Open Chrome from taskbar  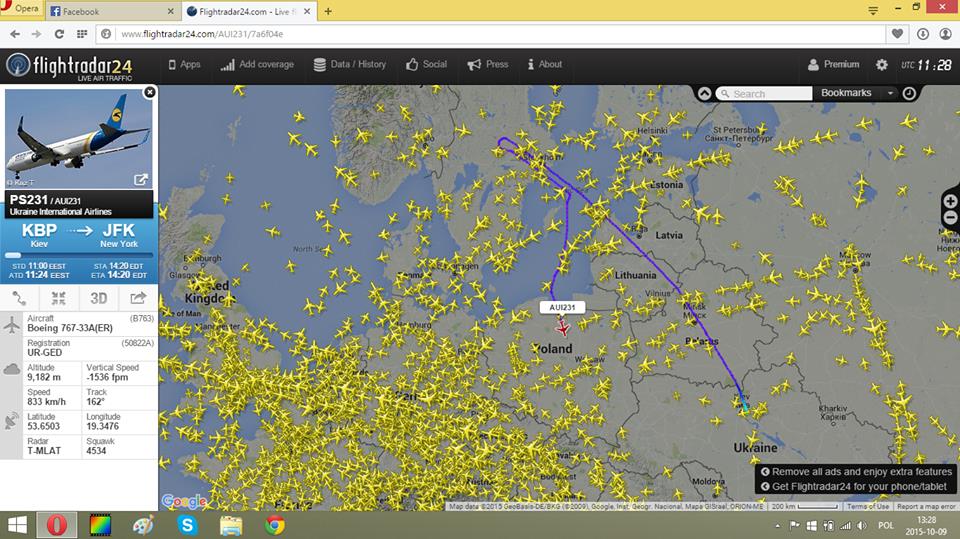tap(275, 525)
